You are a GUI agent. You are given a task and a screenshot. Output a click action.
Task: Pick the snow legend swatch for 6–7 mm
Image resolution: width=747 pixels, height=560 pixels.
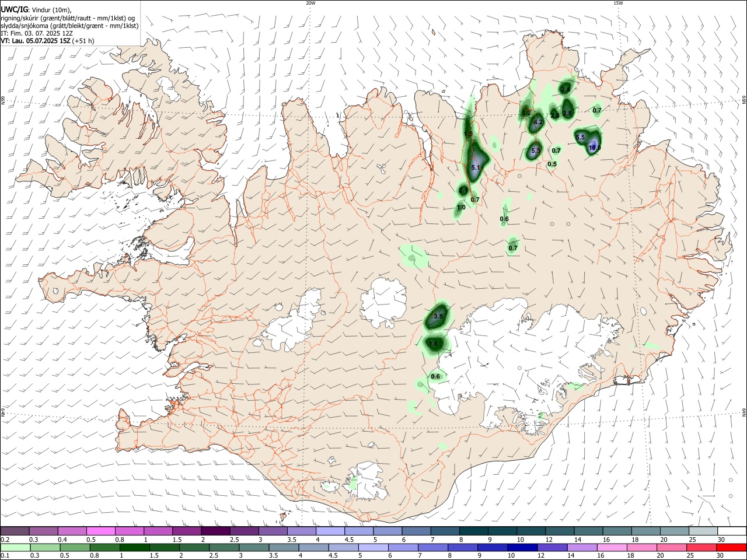click(417, 531)
